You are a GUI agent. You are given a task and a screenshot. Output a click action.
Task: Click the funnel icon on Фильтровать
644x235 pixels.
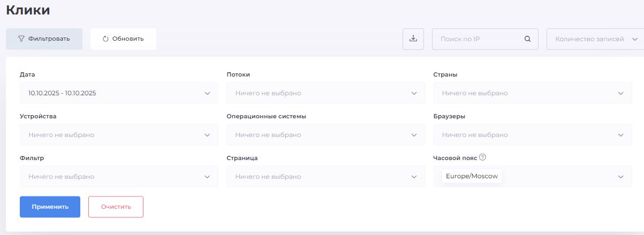click(21, 39)
